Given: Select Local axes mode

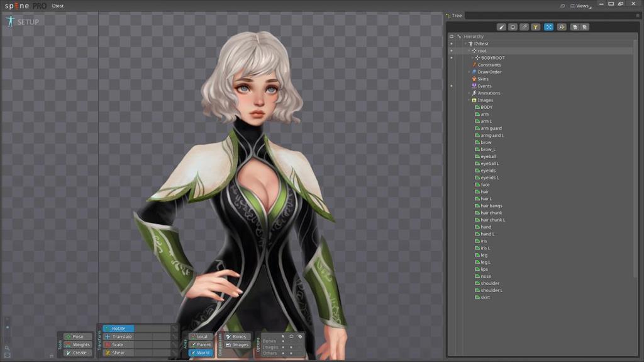Looking at the screenshot, I should tap(201, 336).
